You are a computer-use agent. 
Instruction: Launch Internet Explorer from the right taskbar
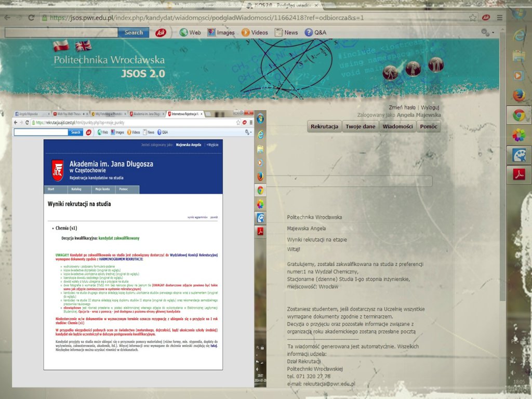click(519, 35)
